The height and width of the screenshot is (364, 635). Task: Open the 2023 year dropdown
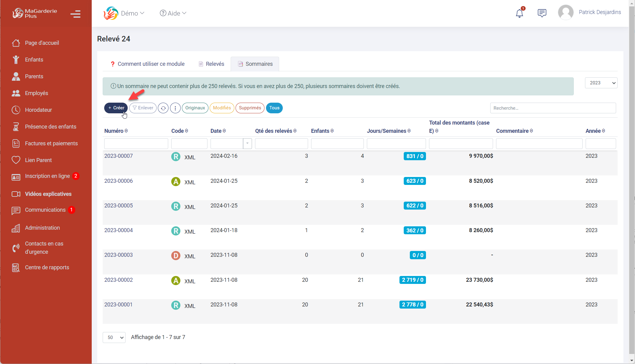click(x=601, y=83)
